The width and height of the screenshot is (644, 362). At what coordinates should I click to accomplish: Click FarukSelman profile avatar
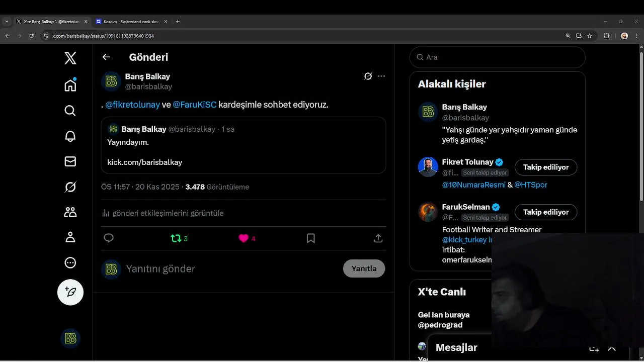pos(428,212)
